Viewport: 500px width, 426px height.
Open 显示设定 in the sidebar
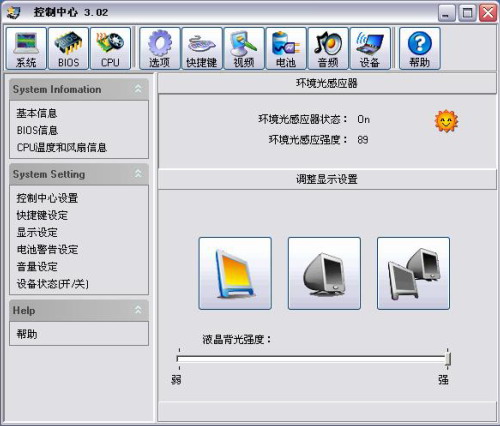click(37, 232)
